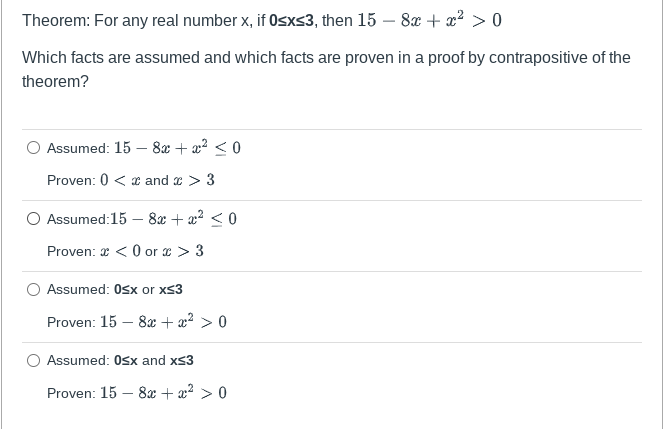Screen dimensions: 666x429
Task: Click the 'Assumed: 0≤x and x≤3' label
Action: click(120, 361)
